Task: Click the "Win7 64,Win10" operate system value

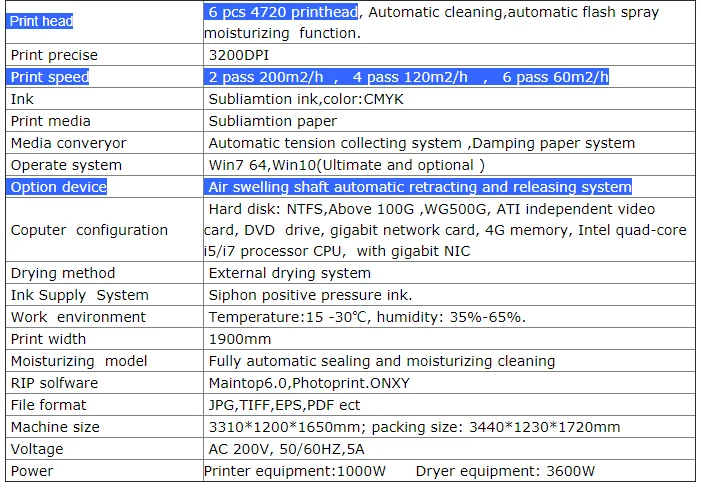Action: 346,165
